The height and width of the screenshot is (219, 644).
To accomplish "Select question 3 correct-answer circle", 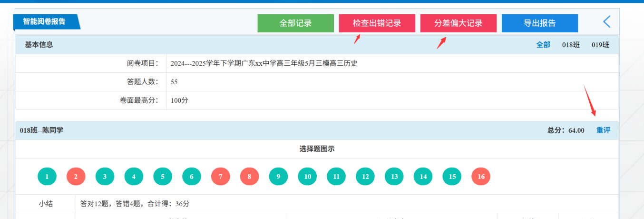I will [105, 177].
